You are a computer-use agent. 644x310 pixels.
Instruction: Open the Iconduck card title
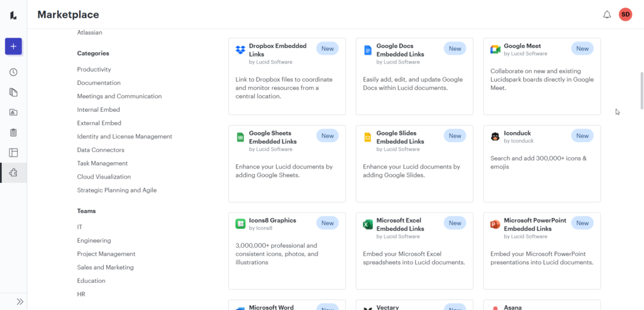(518, 133)
